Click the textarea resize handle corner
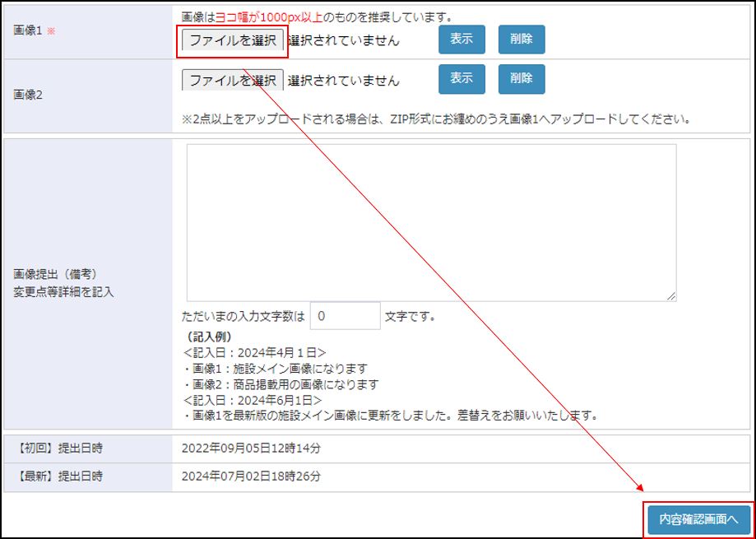The image size is (756, 539). pos(671,296)
